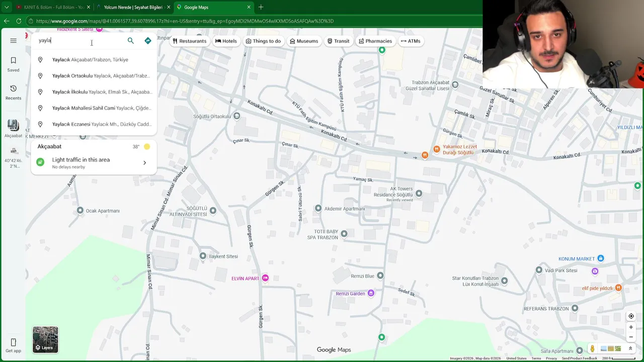Select Yaylacık Mahallesi Sahil Cami suggestion
The image size is (644, 362).
coord(94,108)
